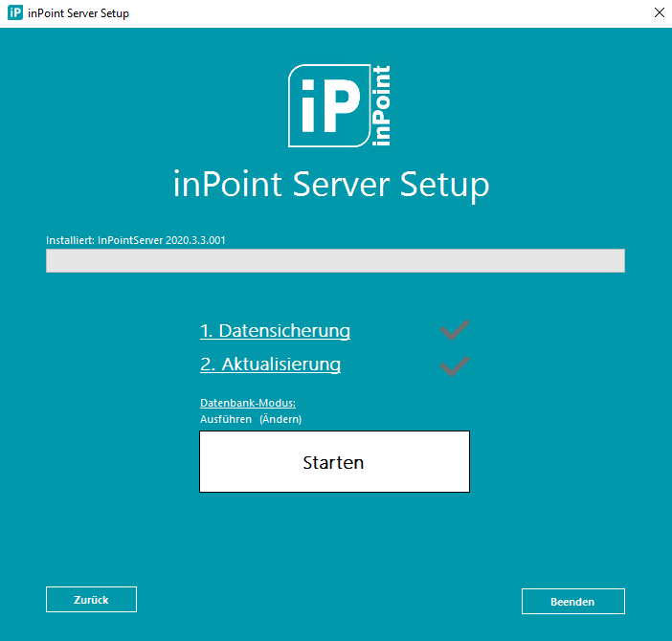Change database mode via (Ändern)
The image size is (672, 641).
tap(280, 419)
